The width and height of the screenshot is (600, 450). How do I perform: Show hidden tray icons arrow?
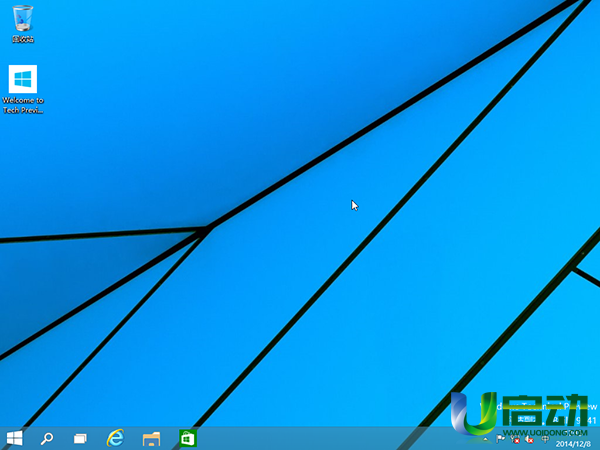click(x=486, y=439)
